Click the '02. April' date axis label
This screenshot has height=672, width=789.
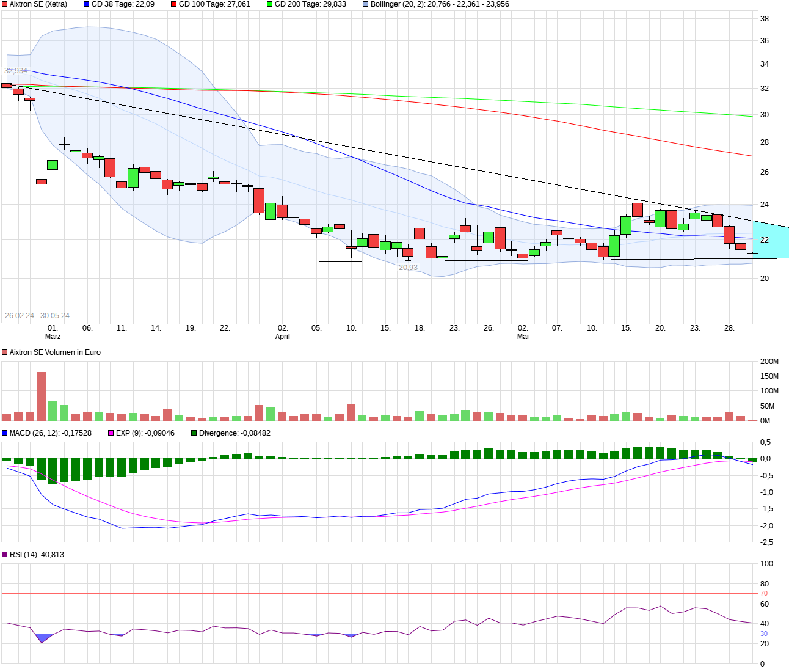283,332
